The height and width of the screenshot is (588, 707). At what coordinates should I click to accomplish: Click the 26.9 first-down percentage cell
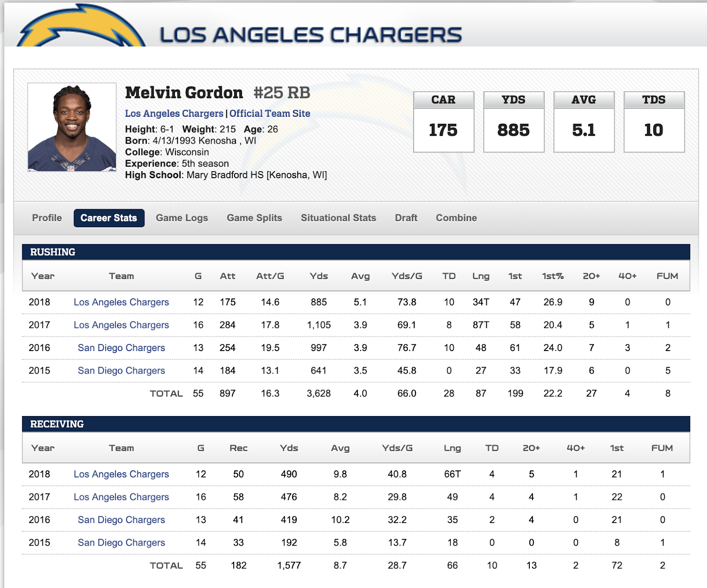(x=553, y=302)
